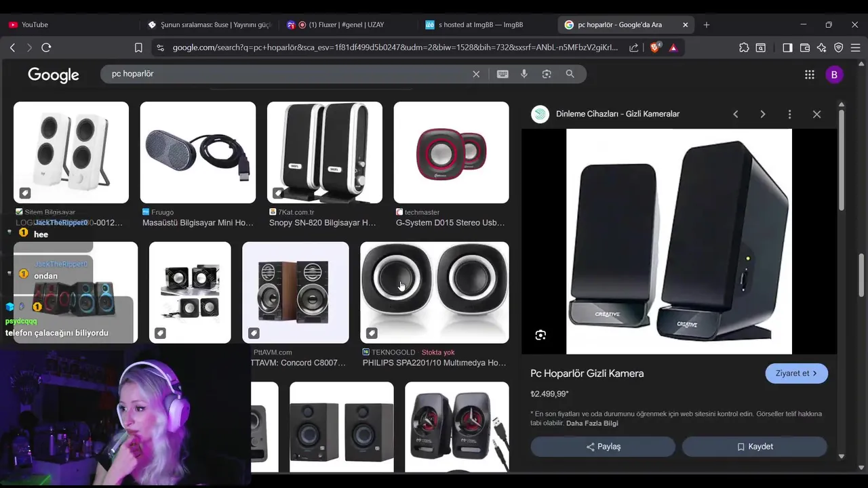
Task: Open the browser hamburger menu
Action: click(x=856, y=47)
